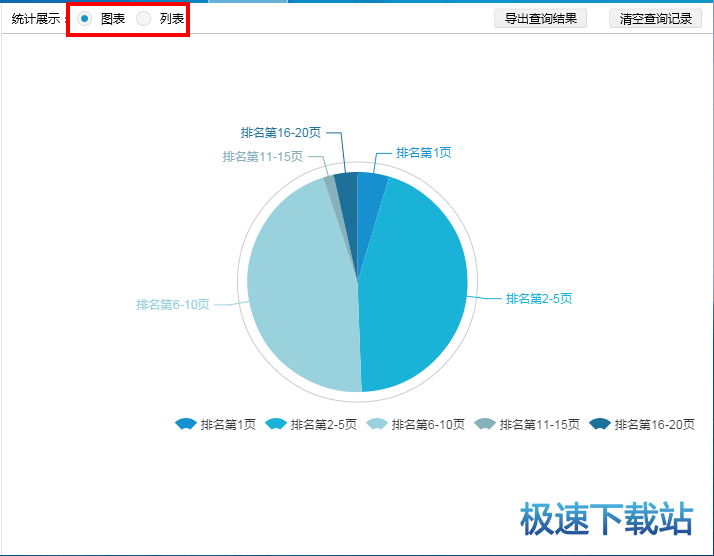Click the 导出查询结果 button

click(x=540, y=19)
